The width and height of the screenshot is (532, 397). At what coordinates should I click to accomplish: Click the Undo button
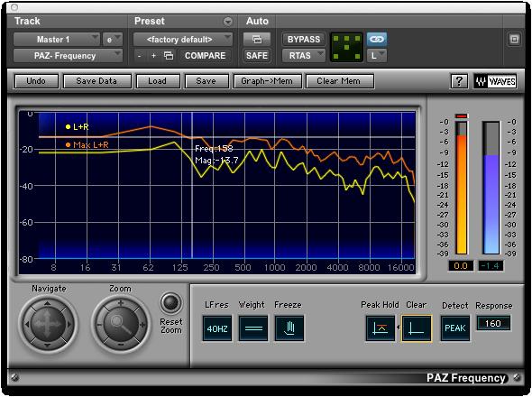[x=36, y=81]
